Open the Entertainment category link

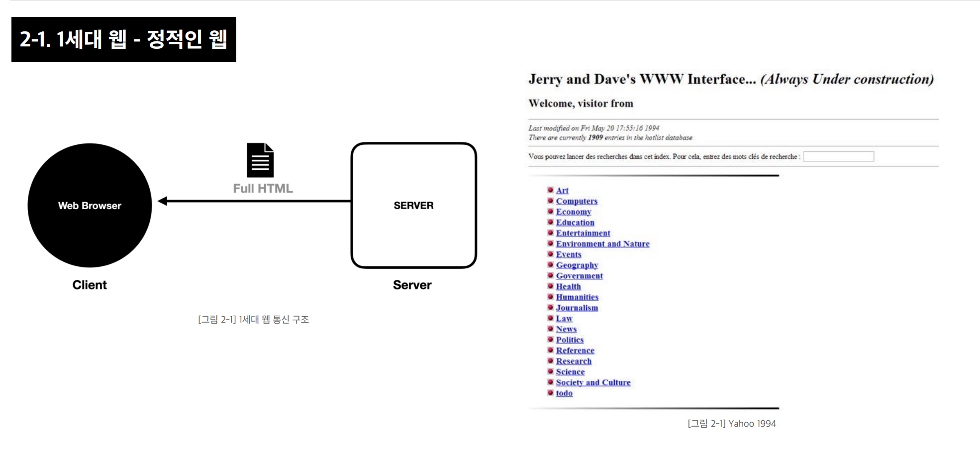pyautogui.click(x=583, y=233)
